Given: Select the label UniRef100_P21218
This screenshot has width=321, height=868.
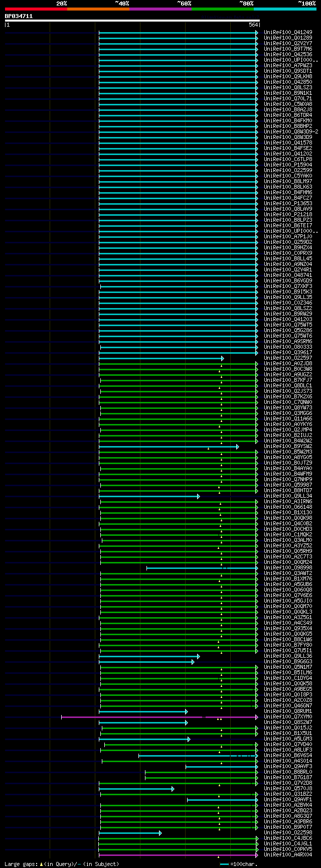Looking at the screenshot, I should 288,214.
